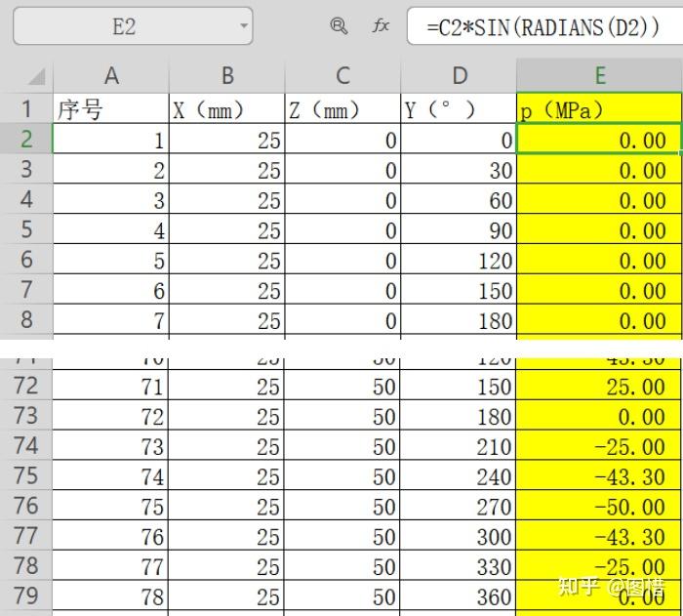Select column D header

459,76
